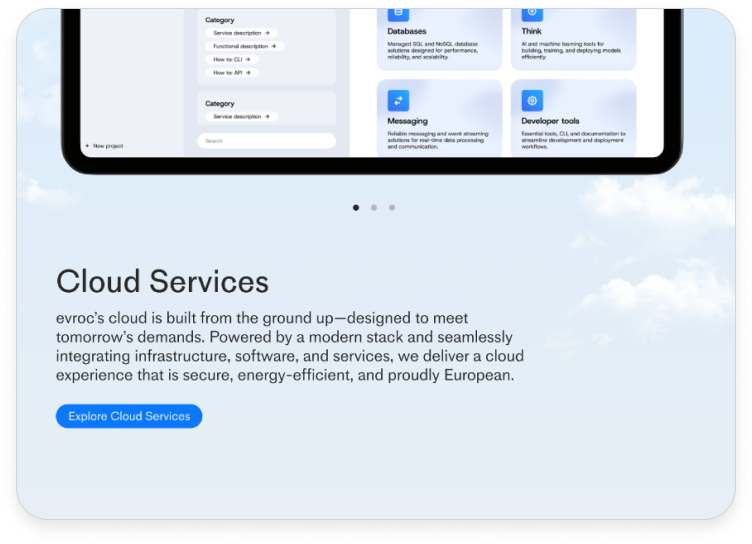Click the Messaging description about event streaming
The width and height of the screenshot is (752, 544).
tap(438, 140)
